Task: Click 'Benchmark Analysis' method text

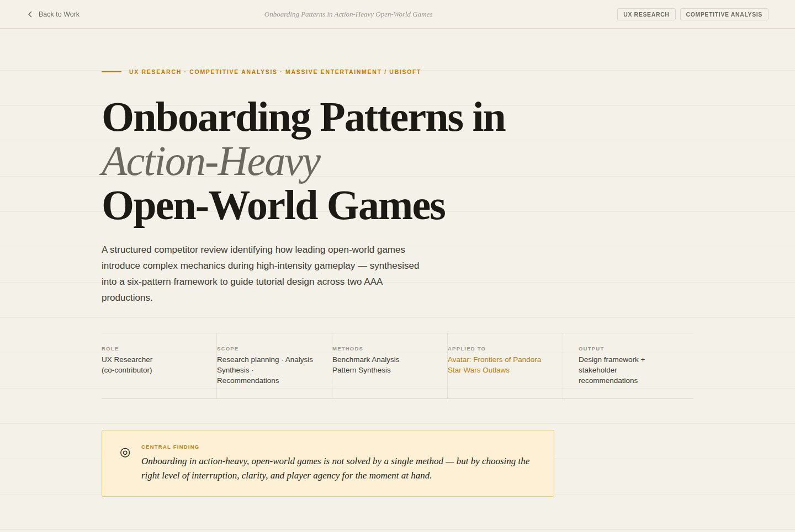Action: coord(365,359)
